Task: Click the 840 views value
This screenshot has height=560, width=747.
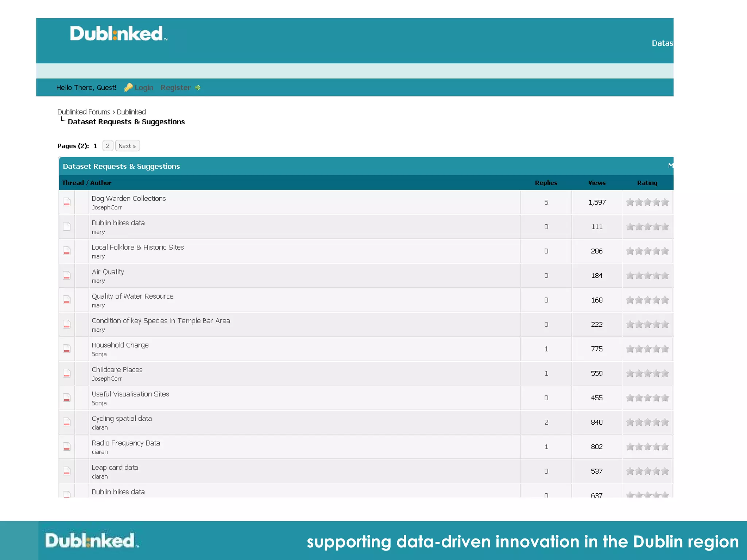Action: [597, 422]
